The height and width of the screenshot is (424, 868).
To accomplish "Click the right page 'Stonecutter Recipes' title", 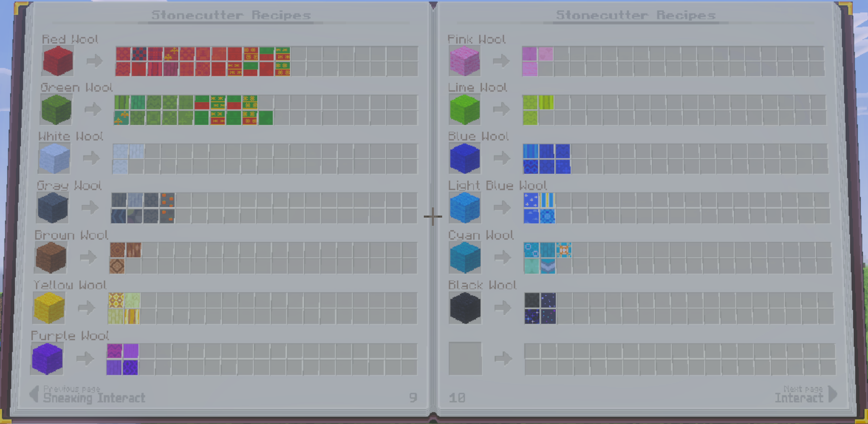I will click(636, 15).
